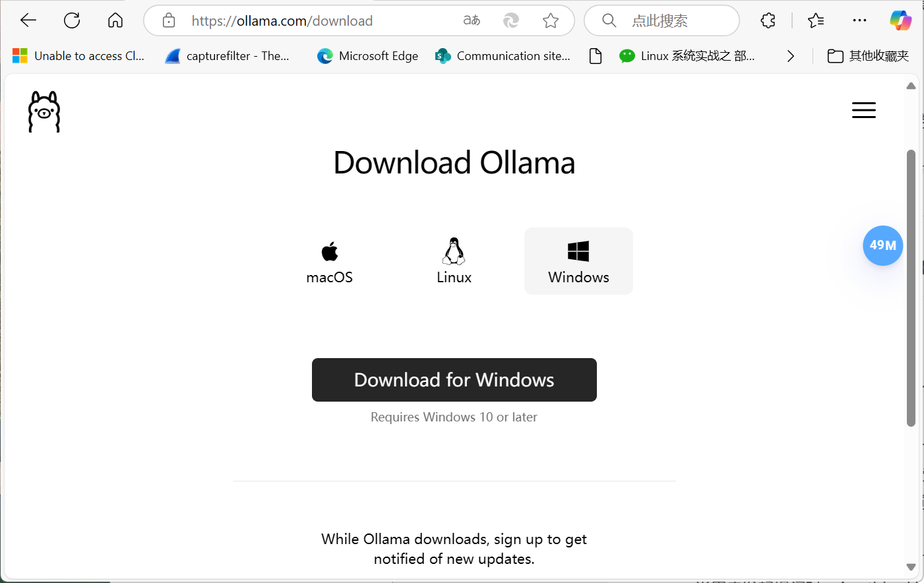Click the Ollama llama logo
The image size is (924, 583).
pyautogui.click(x=44, y=111)
